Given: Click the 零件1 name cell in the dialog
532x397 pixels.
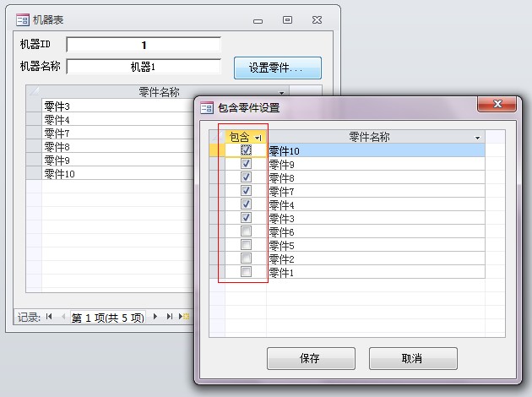Looking at the screenshot, I should click(x=376, y=272).
